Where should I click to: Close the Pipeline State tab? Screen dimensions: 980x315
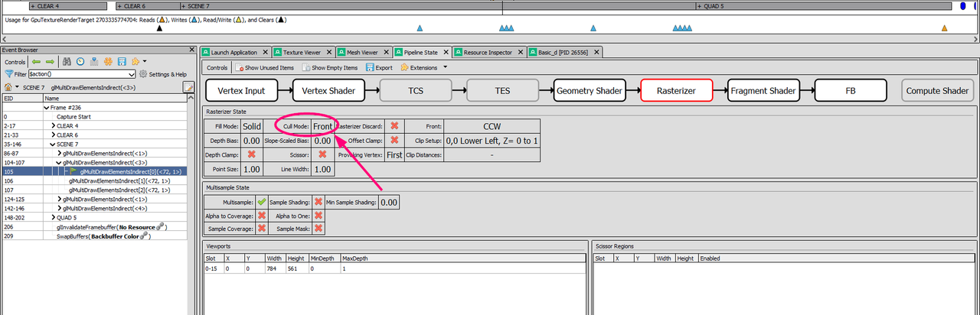[x=446, y=53]
